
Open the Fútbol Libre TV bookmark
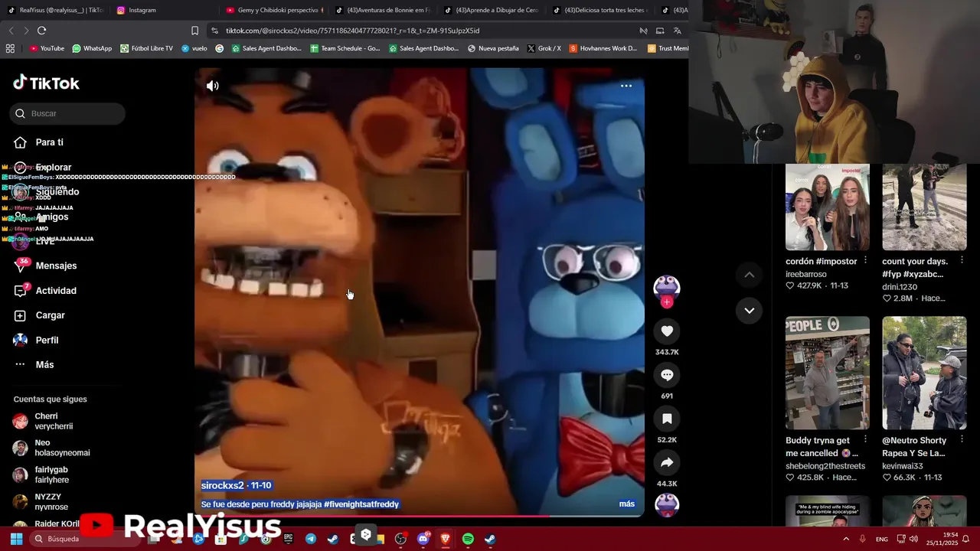tap(145, 48)
